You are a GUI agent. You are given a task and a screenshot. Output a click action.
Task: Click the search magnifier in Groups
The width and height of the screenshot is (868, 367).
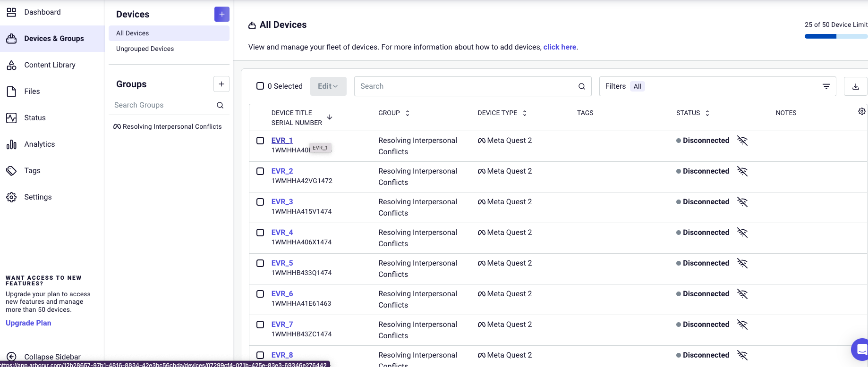[220, 105]
